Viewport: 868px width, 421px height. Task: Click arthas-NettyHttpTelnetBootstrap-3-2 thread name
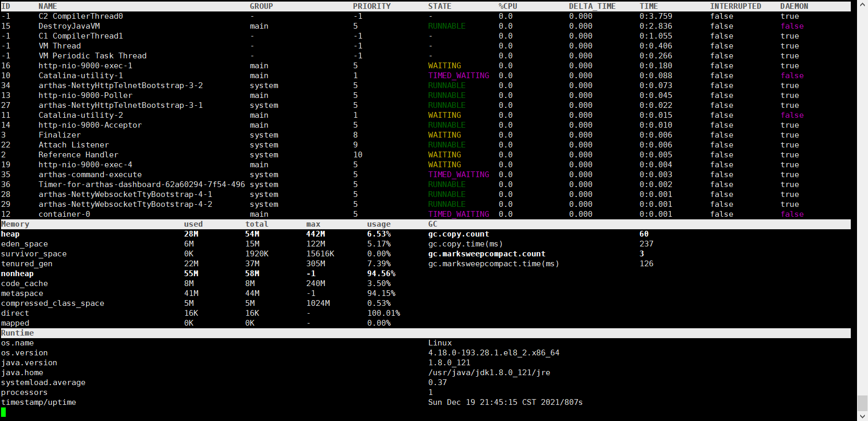coord(121,85)
